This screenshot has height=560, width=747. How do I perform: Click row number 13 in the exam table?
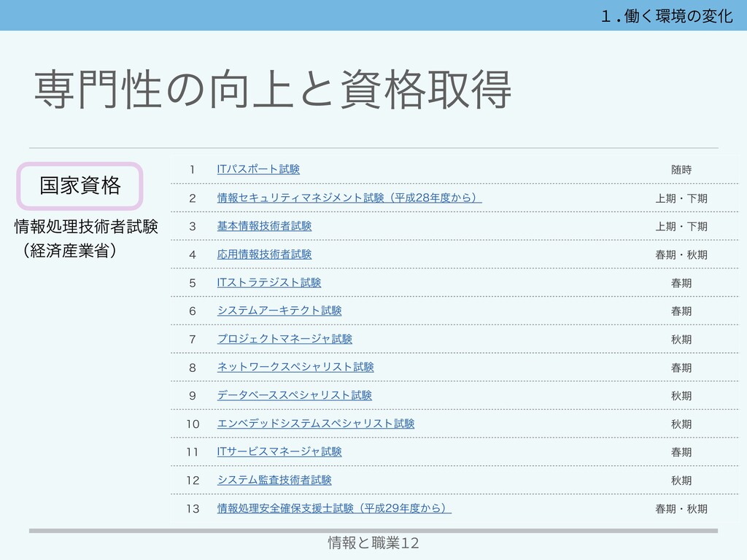coord(193,508)
